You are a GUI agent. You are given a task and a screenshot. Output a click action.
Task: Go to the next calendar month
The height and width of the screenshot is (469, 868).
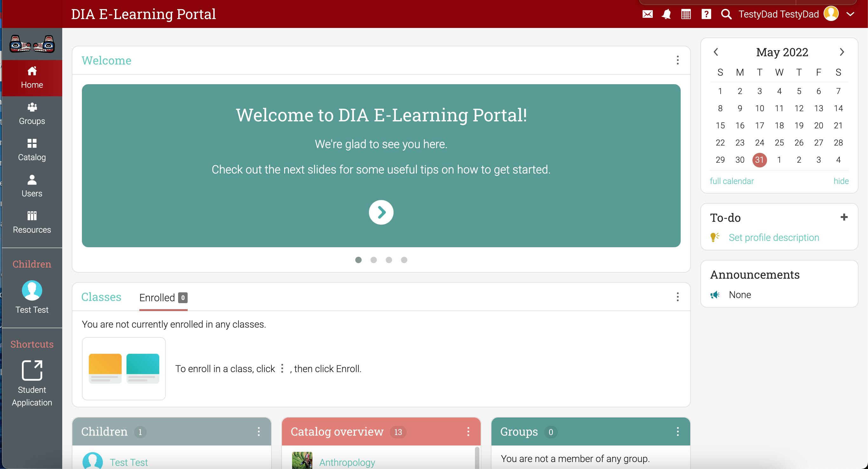point(842,52)
